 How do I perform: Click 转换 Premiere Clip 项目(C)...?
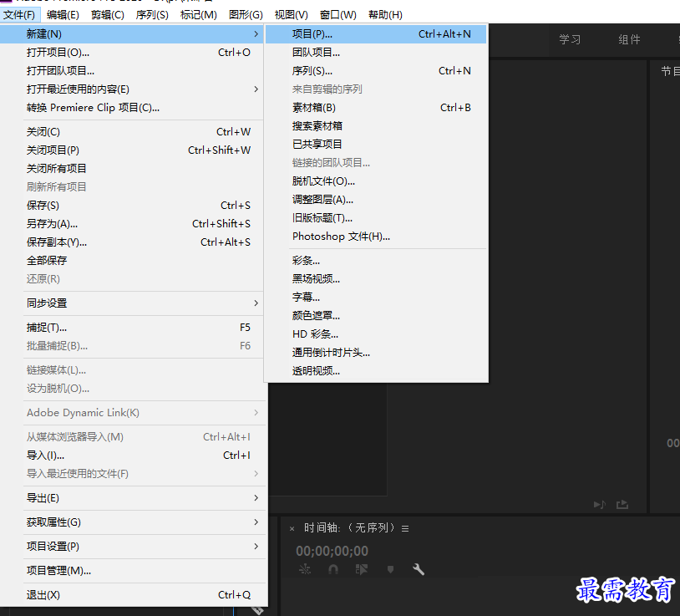(132, 108)
